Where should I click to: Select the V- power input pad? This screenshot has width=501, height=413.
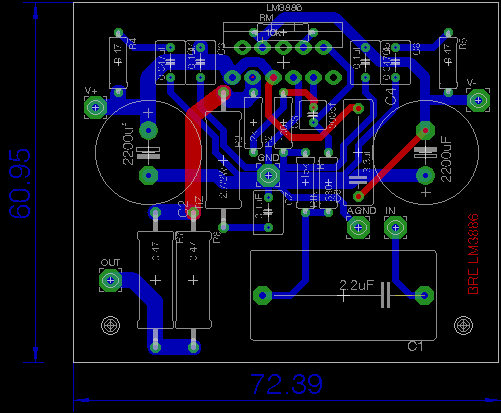coord(478,100)
